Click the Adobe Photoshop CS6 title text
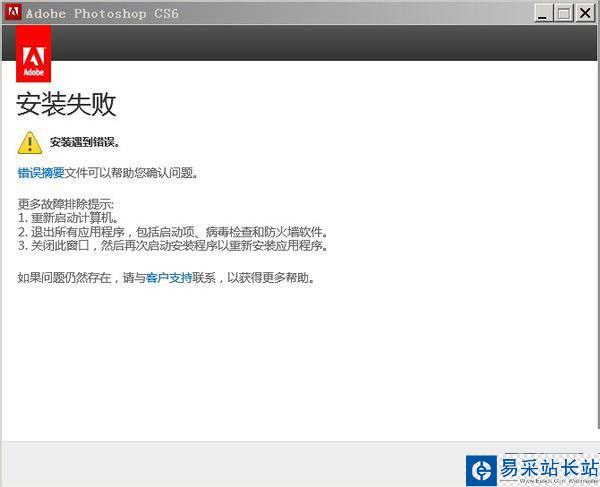This screenshot has width=600, height=487. [x=102, y=13]
